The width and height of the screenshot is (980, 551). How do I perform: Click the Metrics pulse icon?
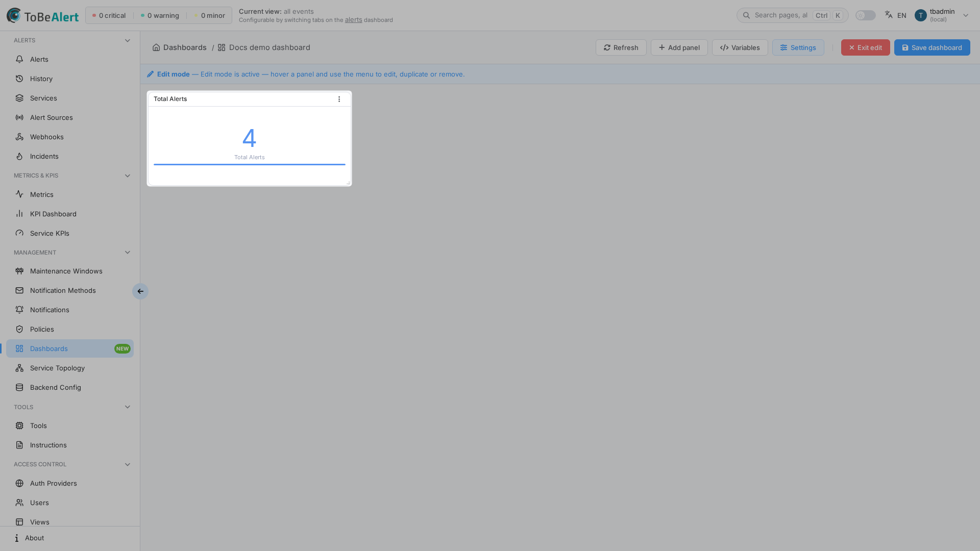(19, 194)
